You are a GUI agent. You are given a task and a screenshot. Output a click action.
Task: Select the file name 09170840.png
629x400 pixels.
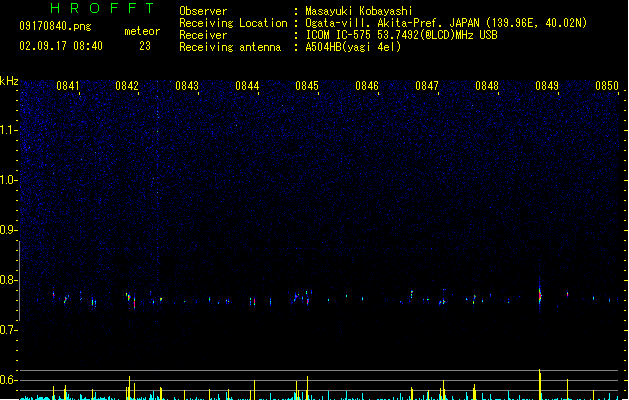(55, 26)
